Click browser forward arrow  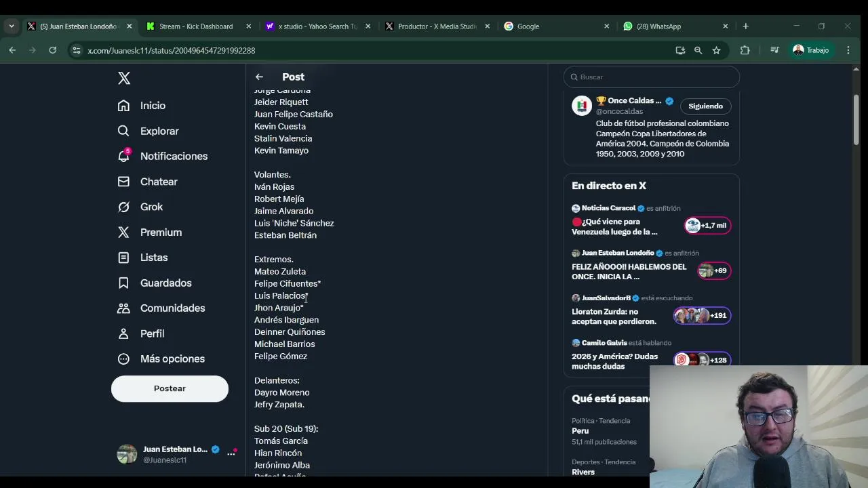coord(32,50)
